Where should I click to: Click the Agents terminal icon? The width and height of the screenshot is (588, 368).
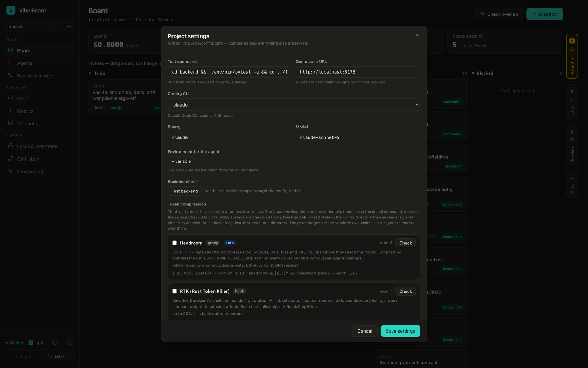pyautogui.click(x=10, y=63)
